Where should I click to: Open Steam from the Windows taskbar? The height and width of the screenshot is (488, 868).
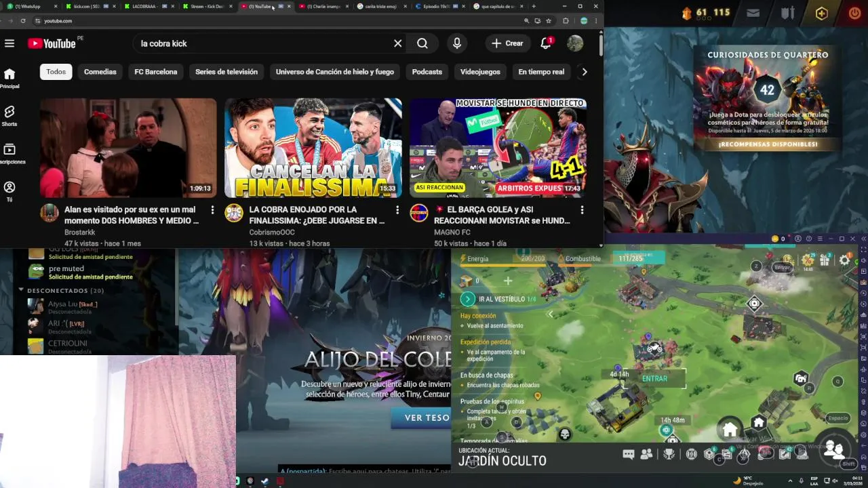point(264,481)
